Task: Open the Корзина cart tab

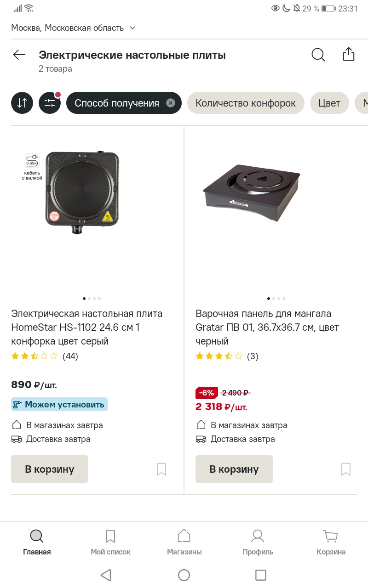Action: point(331,542)
